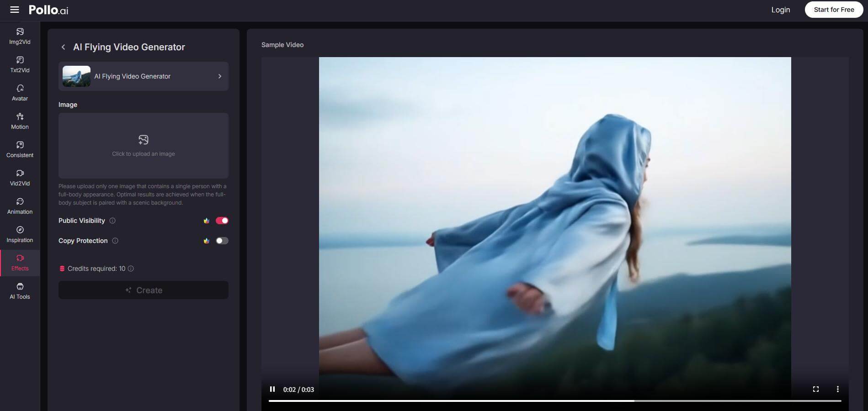Enable the Copy Protection toggle
868x411 pixels.
222,241
